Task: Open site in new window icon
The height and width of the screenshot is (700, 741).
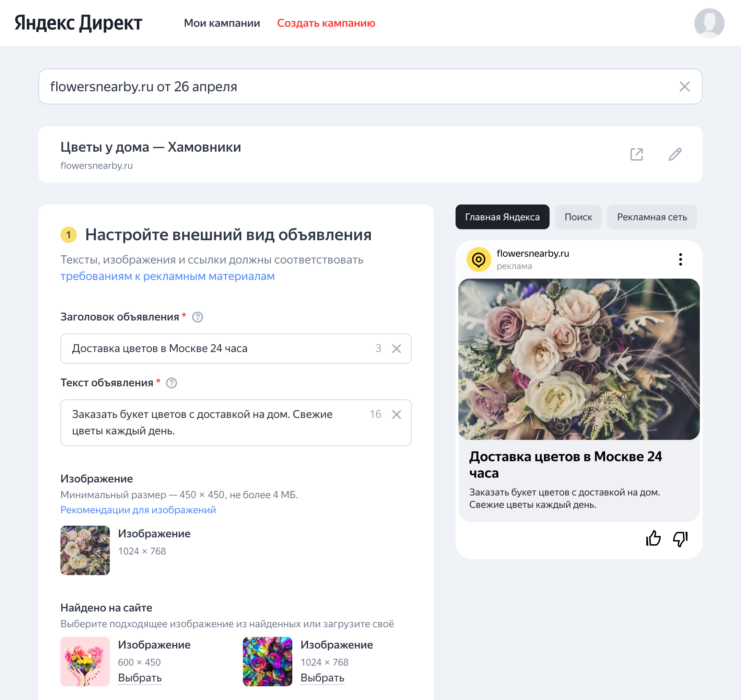Action: click(636, 154)
